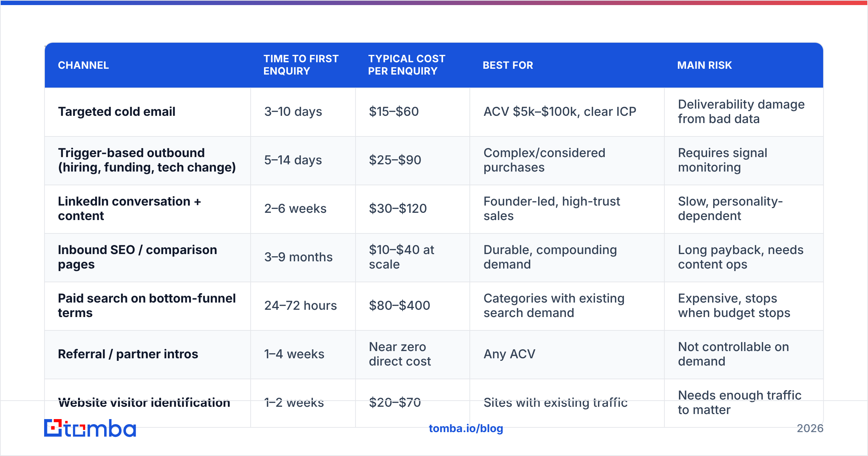Click the $15–$60 cost cell
This screenshot has width=868, height=456.
point(413,112)
